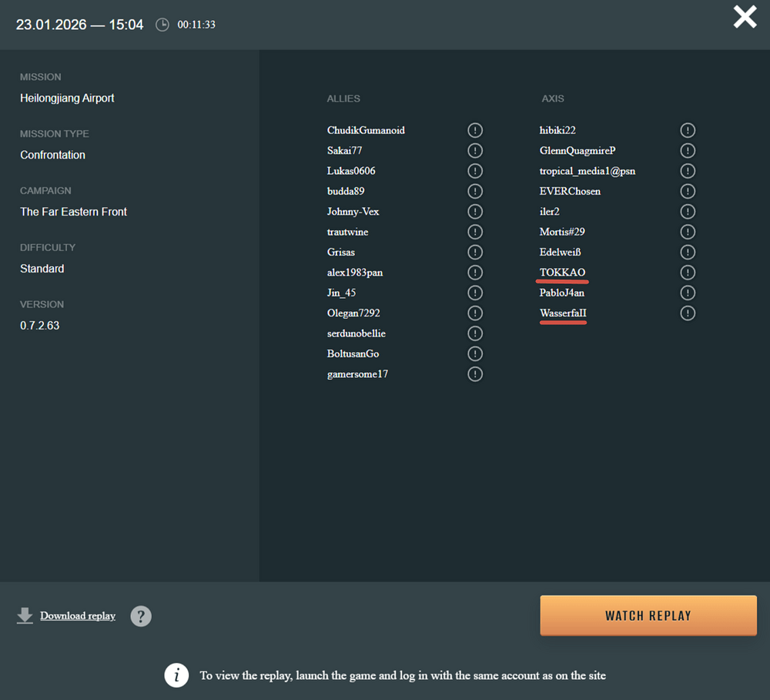Click report icon next to ChudikGumanoid
Screen dimensions: 770x700
tap(475, 130)
